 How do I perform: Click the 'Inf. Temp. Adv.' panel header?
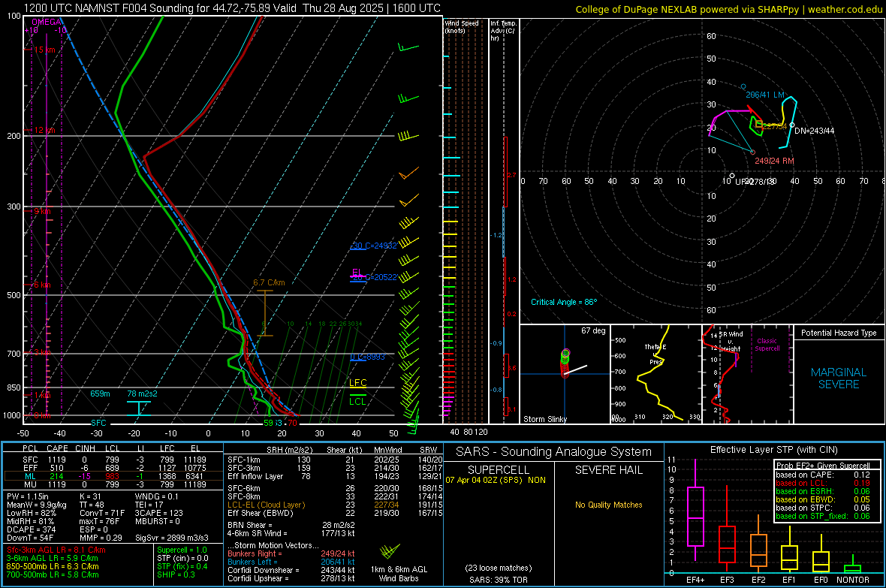(503, 30)
